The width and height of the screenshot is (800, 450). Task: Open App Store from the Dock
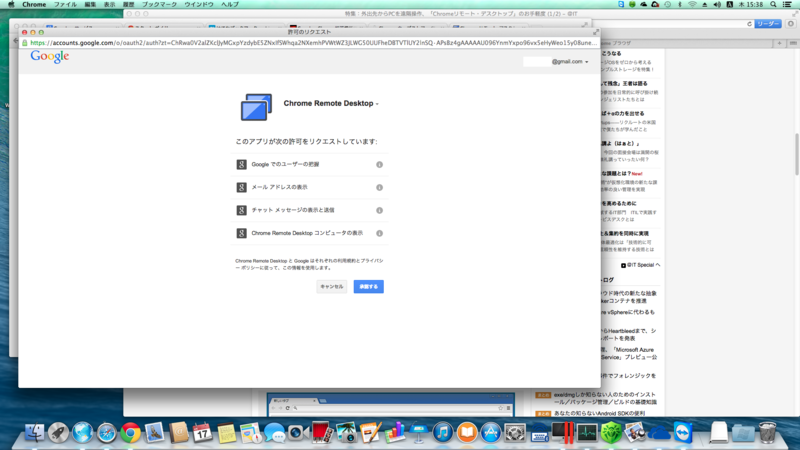[x=490, y=433]
